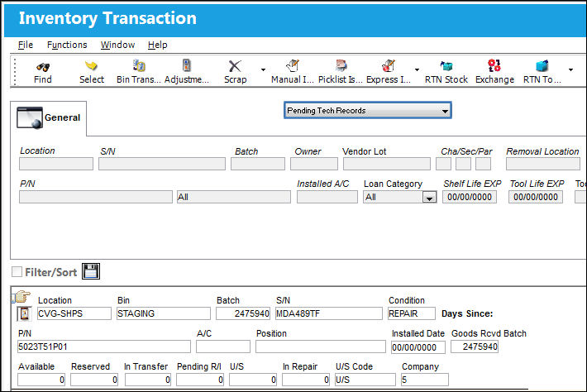
Task: Click the CVG-SHPS location field
Action: coord(74,313)
